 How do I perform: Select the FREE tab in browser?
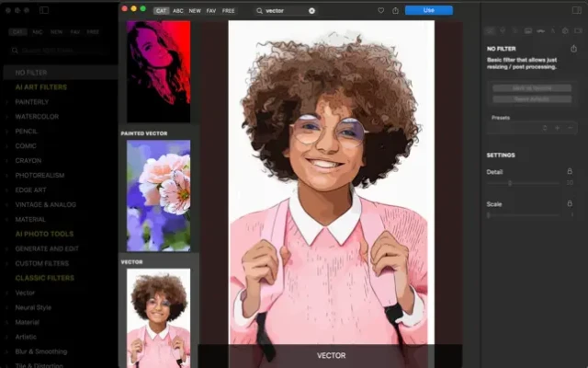coord(228,10)
